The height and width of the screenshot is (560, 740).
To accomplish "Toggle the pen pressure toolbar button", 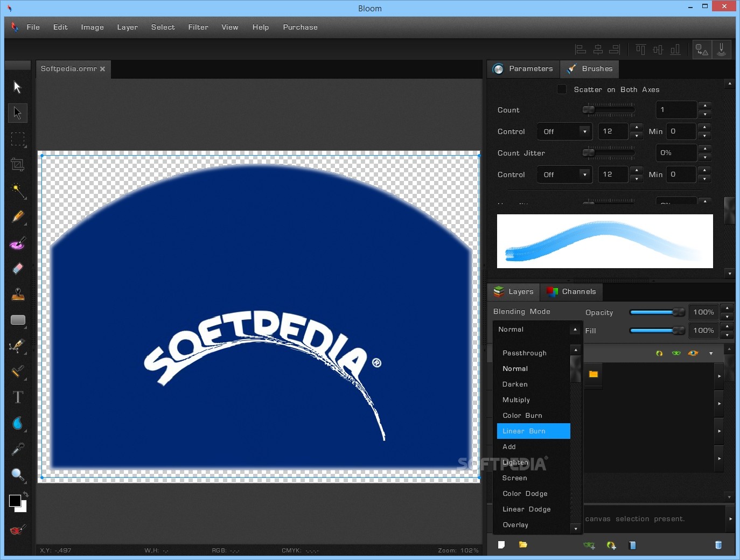I will (x=722, y=50).
